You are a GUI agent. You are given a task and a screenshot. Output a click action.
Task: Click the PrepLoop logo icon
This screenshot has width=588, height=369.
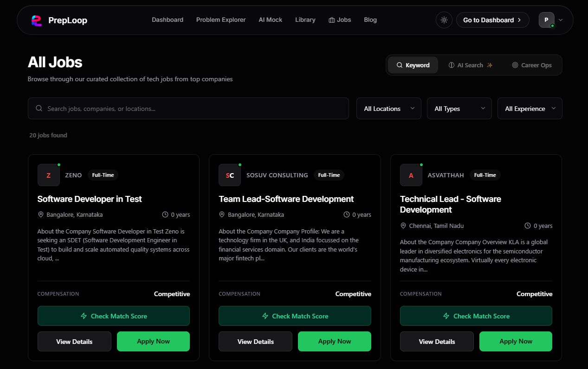[36, 20]
